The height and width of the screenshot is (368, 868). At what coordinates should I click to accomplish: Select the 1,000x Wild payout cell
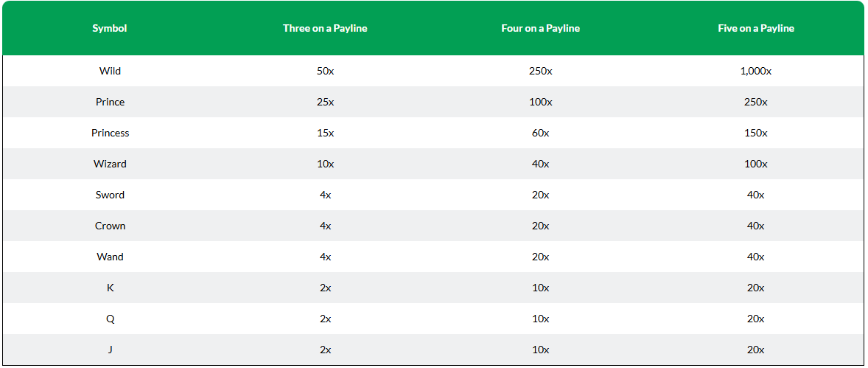click(x=755, y=71)
